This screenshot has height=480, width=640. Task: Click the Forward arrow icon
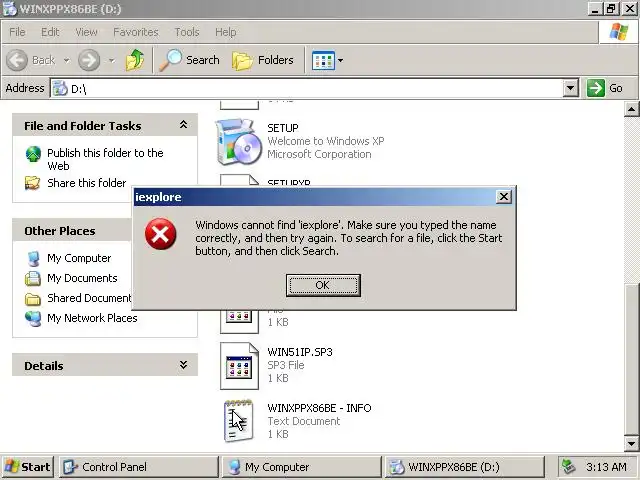(89, 60)
